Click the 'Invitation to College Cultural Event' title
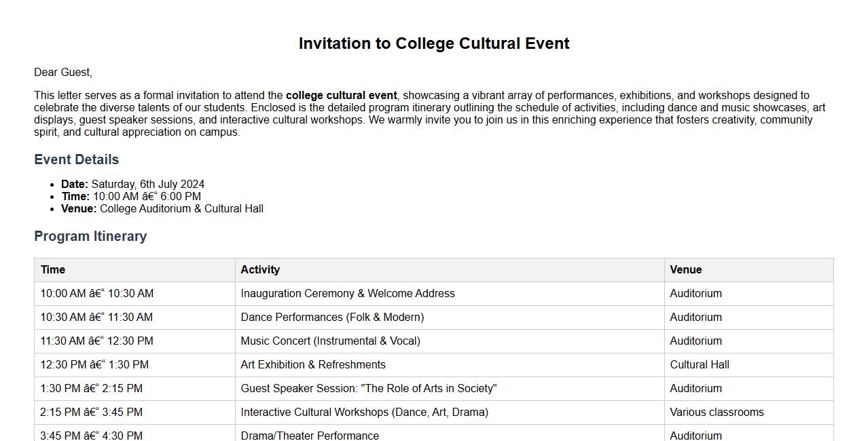 (x=434, y=43)
